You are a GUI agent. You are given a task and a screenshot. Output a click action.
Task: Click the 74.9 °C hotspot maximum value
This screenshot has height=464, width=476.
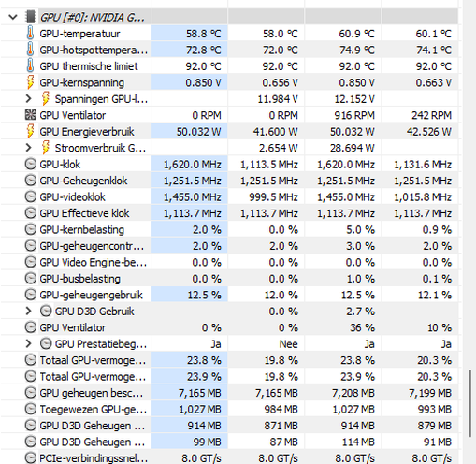(357, 50)
